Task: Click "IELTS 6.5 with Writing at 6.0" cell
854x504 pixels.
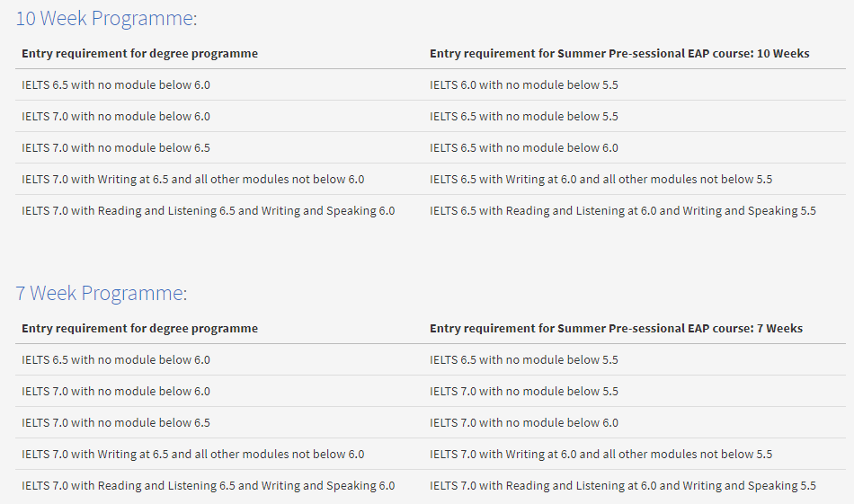Action: (x=600, y=180)
